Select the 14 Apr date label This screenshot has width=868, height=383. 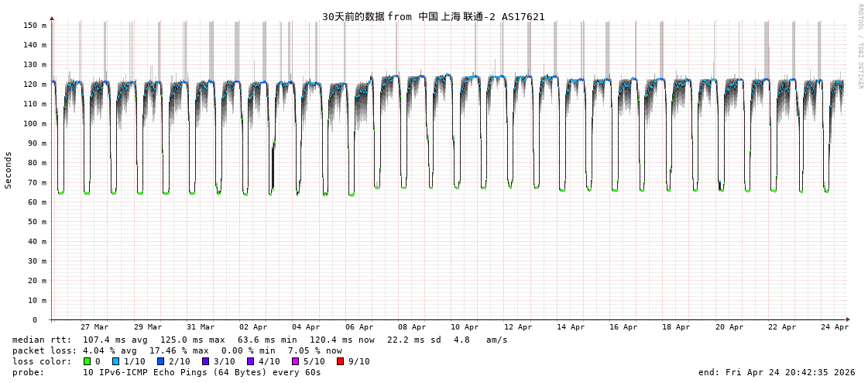(x=571, y=327)
